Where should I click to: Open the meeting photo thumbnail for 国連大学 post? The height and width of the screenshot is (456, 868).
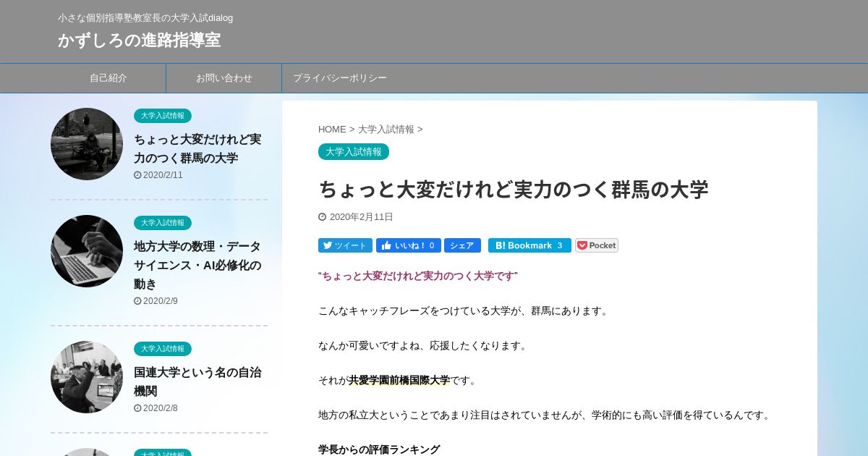click(x=87, y=377)
